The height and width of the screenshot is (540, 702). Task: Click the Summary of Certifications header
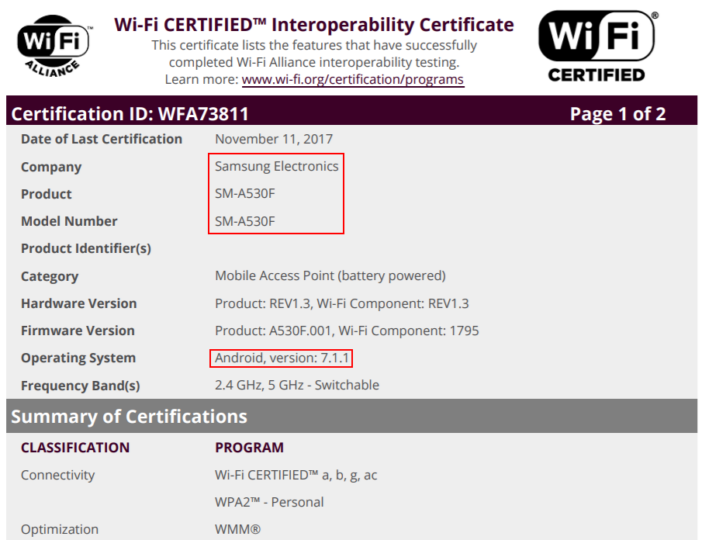coord(129,416)
